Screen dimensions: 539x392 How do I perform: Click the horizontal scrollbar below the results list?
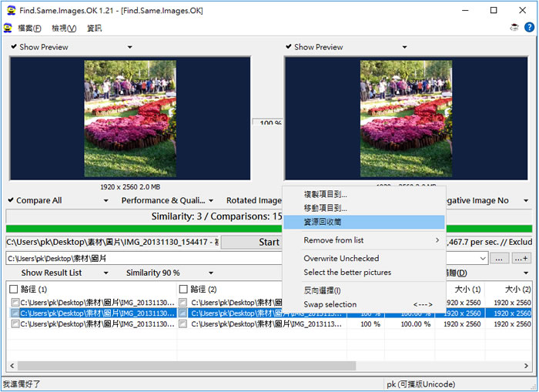[185, 366]
